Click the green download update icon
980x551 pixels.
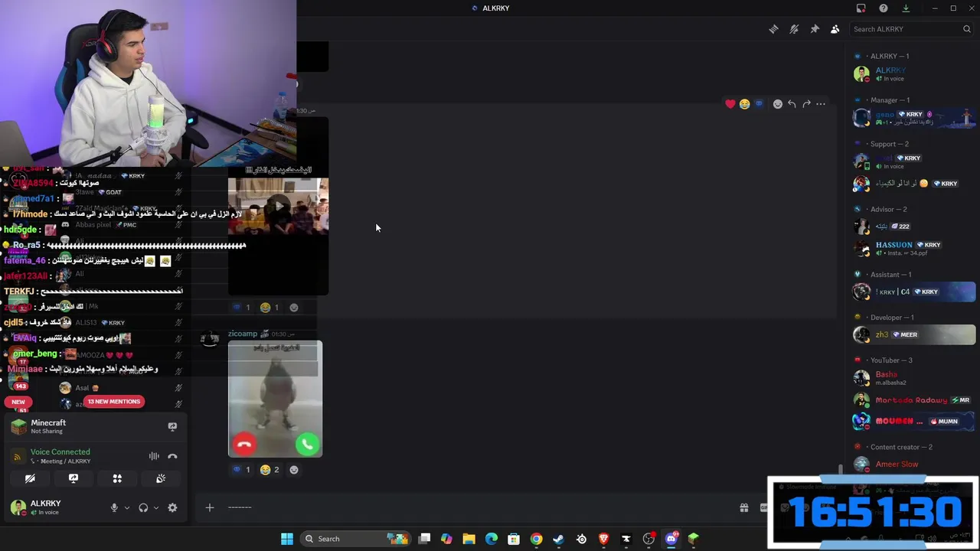(x=906, y=8)
